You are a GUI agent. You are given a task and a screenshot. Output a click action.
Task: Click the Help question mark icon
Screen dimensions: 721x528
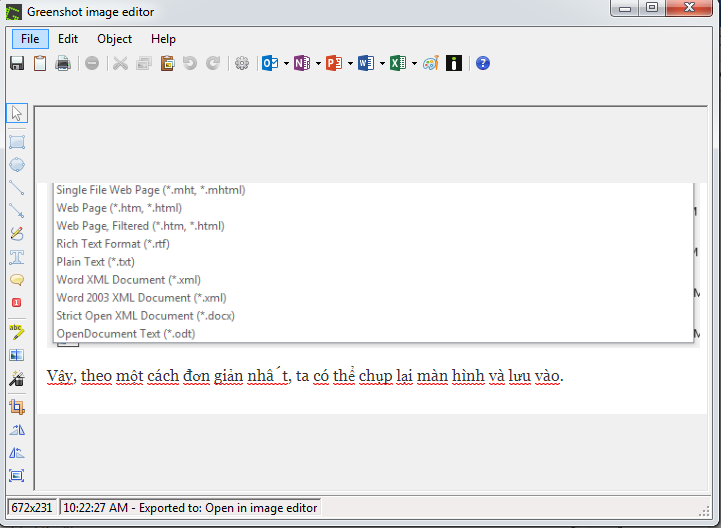[483, 63]
